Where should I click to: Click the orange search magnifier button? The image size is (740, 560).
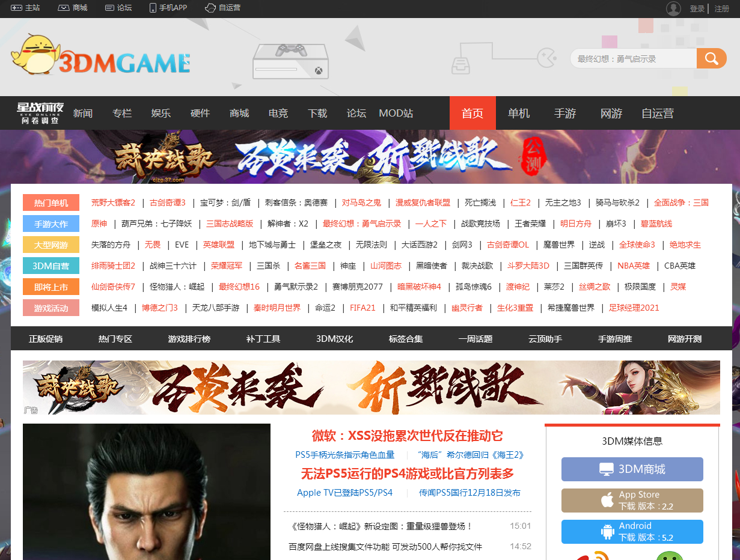click(x=712, y=58)
